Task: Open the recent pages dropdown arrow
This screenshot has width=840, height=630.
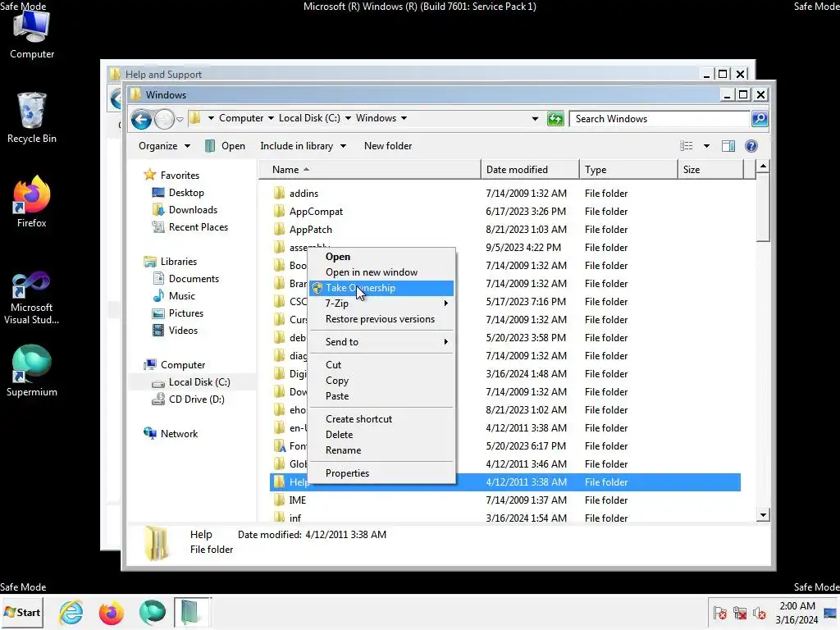Action: pyautogui.click(x=180, y=119)
